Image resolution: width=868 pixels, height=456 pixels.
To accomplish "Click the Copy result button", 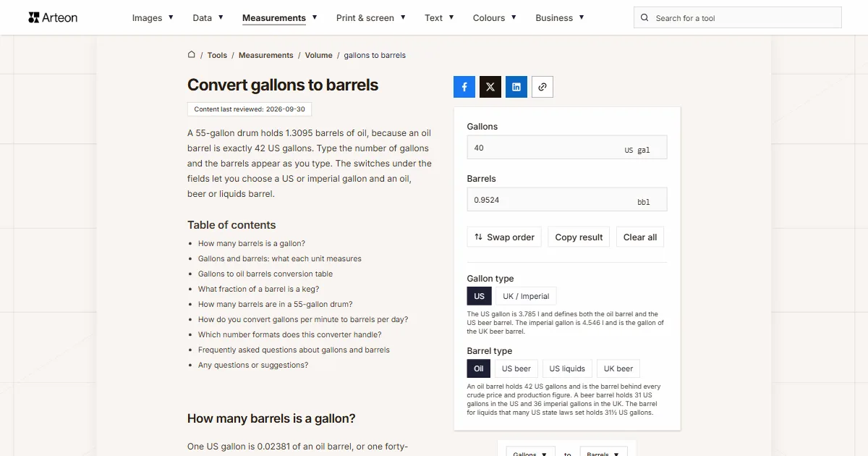I will pos(579,237).
